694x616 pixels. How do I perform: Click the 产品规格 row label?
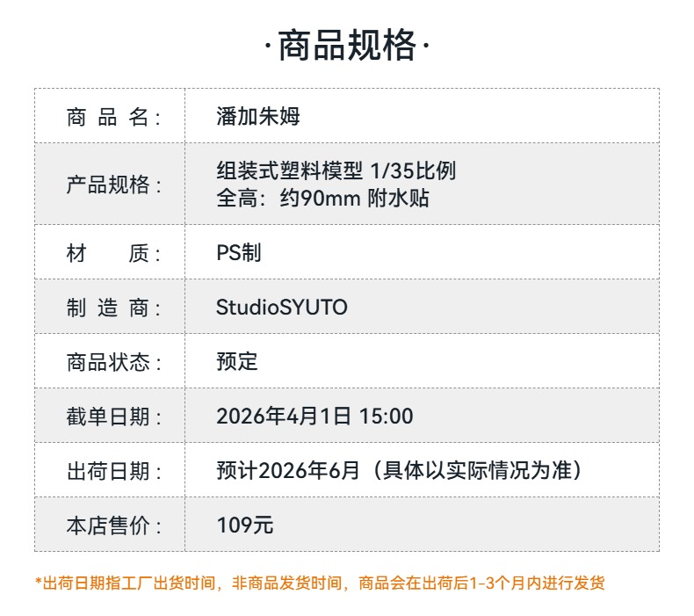pyautogui.click(x=113, y=185)
